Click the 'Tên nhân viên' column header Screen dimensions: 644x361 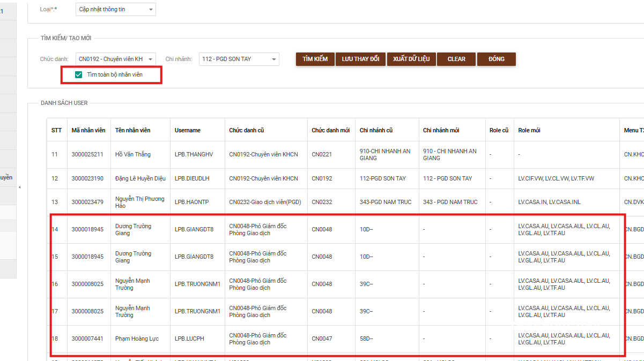[132, 130]
